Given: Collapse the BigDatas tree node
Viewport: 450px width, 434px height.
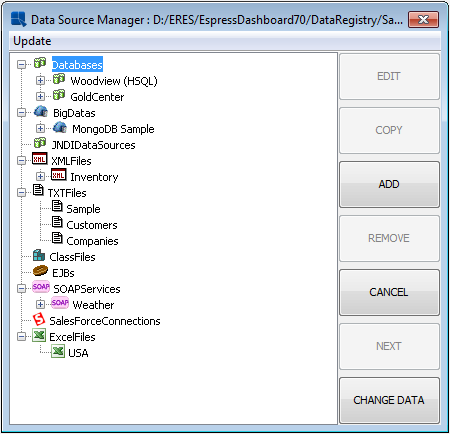Looking at the screenshot, I should pos(21,112).
